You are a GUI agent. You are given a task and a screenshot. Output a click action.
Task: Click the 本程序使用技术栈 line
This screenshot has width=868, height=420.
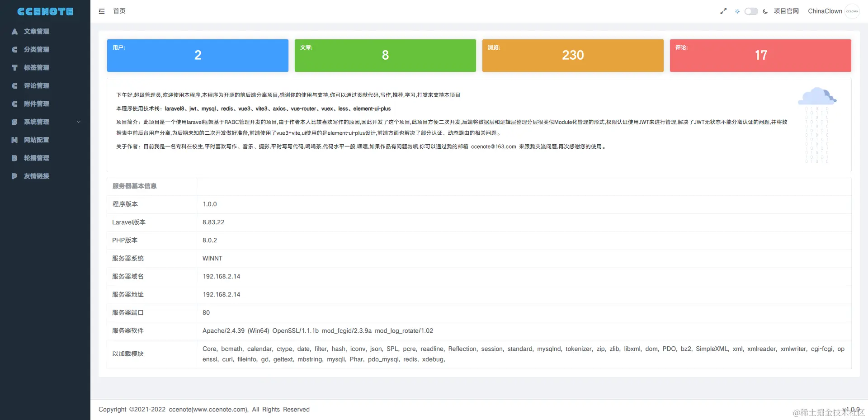(x=254, y=109)
